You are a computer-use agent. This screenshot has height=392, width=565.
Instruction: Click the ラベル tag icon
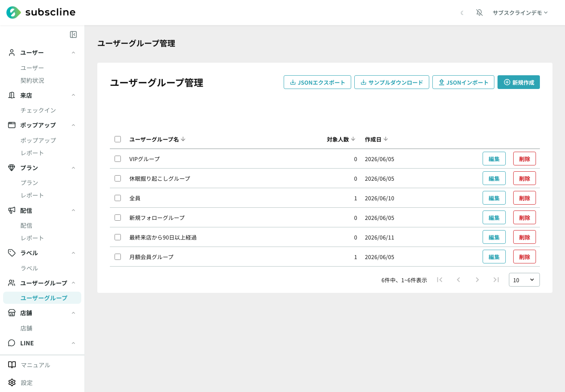tap(12, 253)
